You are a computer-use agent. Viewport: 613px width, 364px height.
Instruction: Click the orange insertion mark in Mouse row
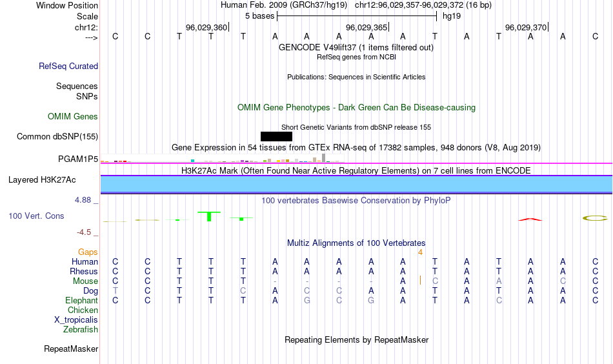(x=420, y=280)
